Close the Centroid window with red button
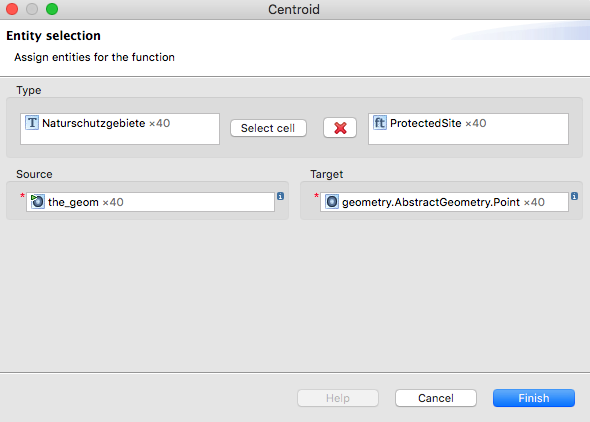This screenshot has height=422, width=590. pos(12,9)
